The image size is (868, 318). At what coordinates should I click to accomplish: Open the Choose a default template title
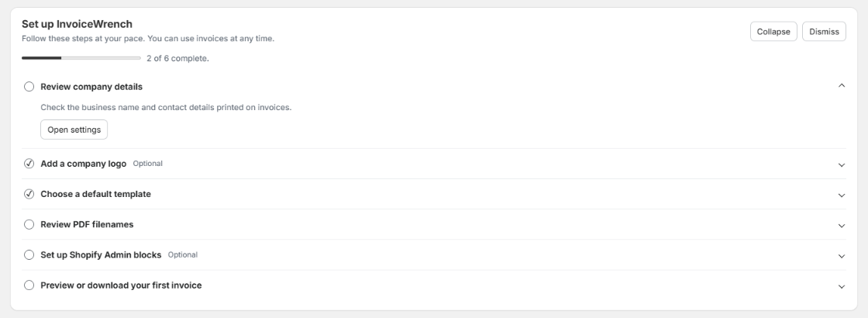pyautogui.click(x=96, y=194)
